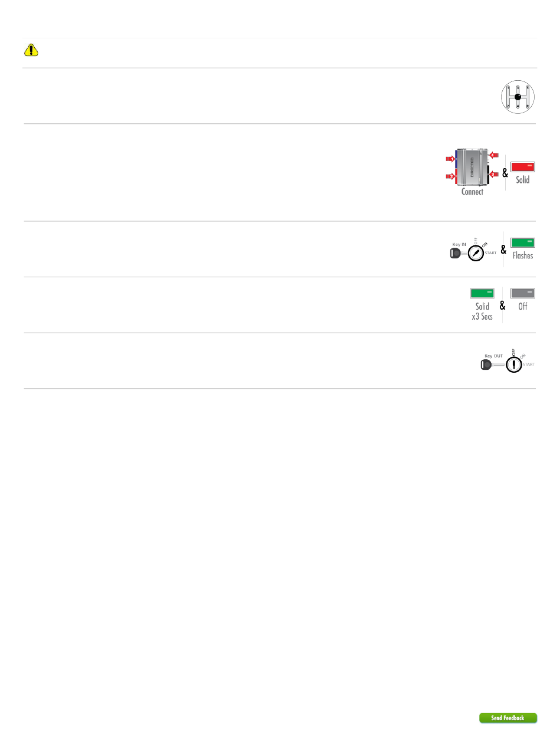Click red arrow number 1 on module
Screen dimensions: 560x732
tap(450, 159)
